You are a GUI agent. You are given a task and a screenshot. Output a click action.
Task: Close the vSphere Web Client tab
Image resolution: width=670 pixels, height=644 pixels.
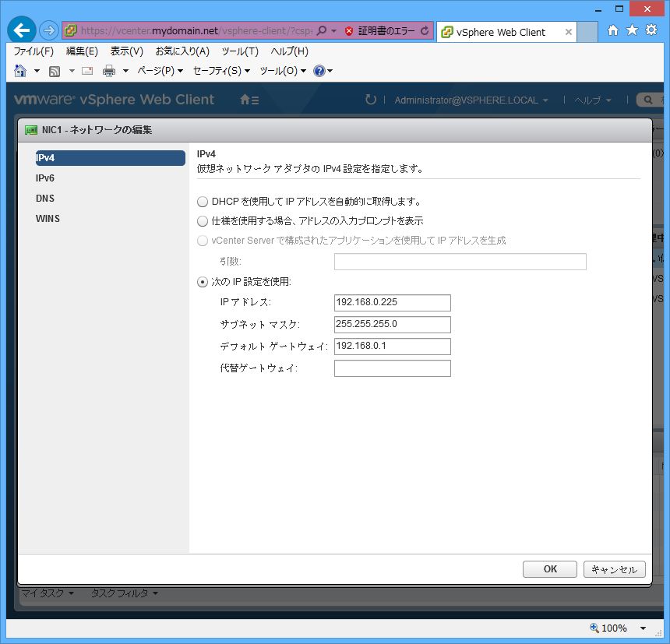568,32
